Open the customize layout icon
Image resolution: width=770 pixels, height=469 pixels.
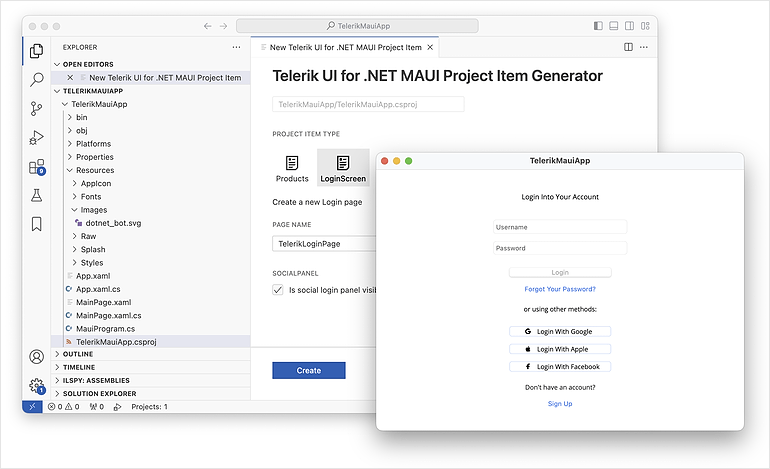645,26
